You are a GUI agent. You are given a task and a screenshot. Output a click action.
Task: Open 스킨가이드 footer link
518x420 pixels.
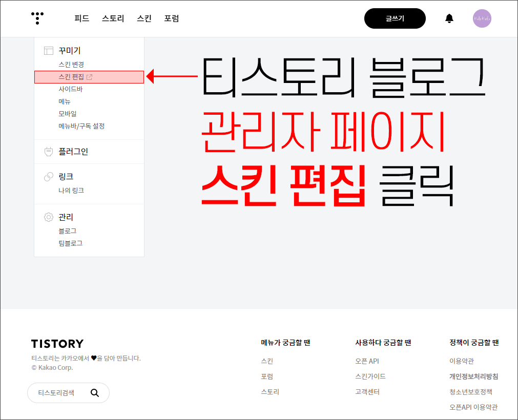click(370, 376)
